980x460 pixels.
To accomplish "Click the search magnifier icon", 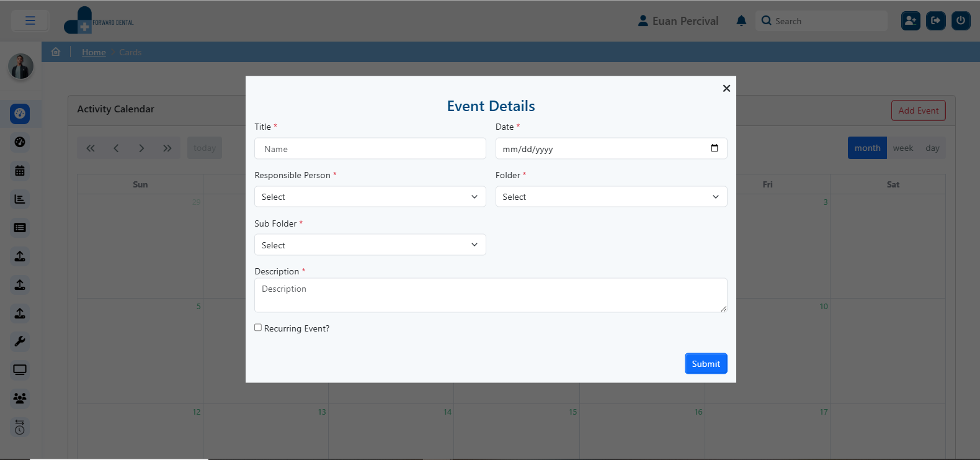I will point(767,20).
